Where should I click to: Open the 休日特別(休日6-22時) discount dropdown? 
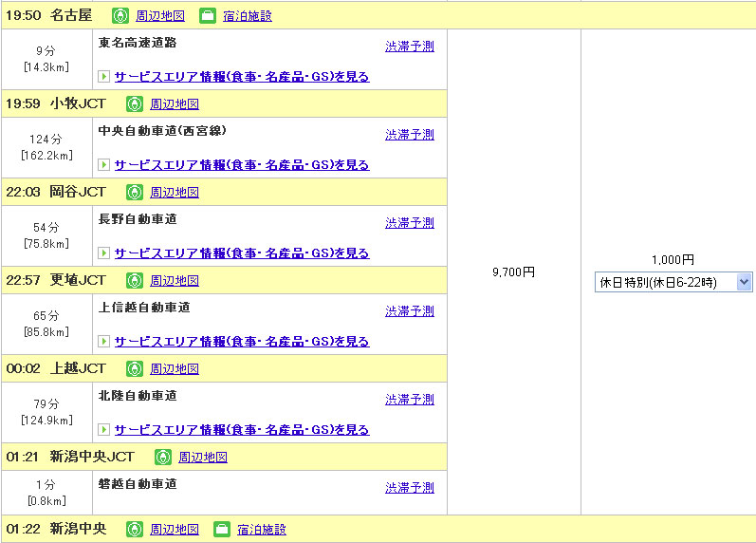pyautogui.click(x=673, y=282)
